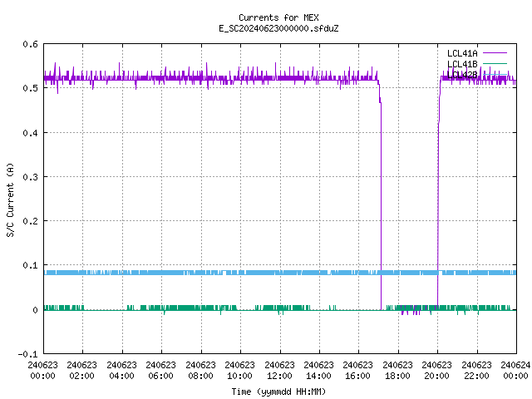Image resolution: width=532 pixels, height=399 pixels.
Task: Click the LCL42B legend label
Action: click(462, 75)
